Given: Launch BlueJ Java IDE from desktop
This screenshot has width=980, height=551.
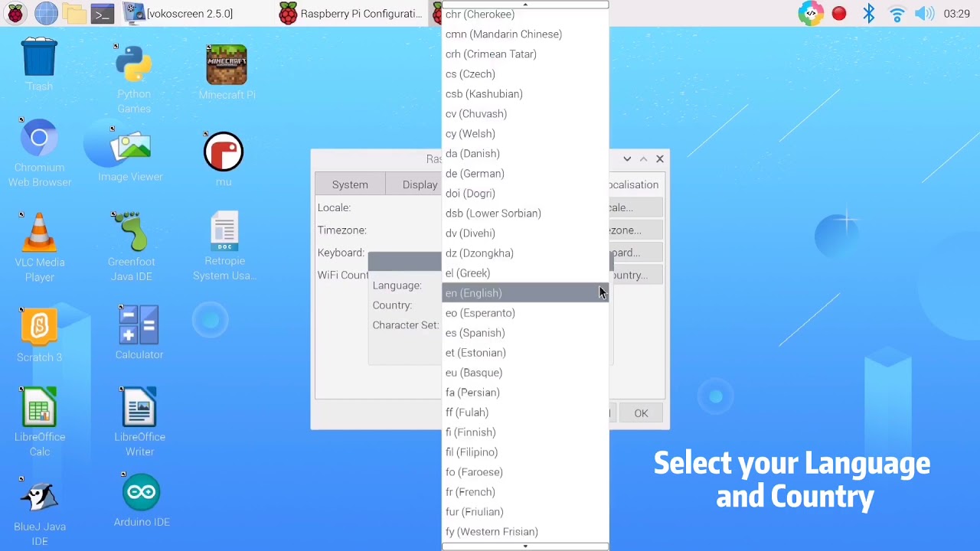Looking at the screenshot, I should click(x=40, y=511).
